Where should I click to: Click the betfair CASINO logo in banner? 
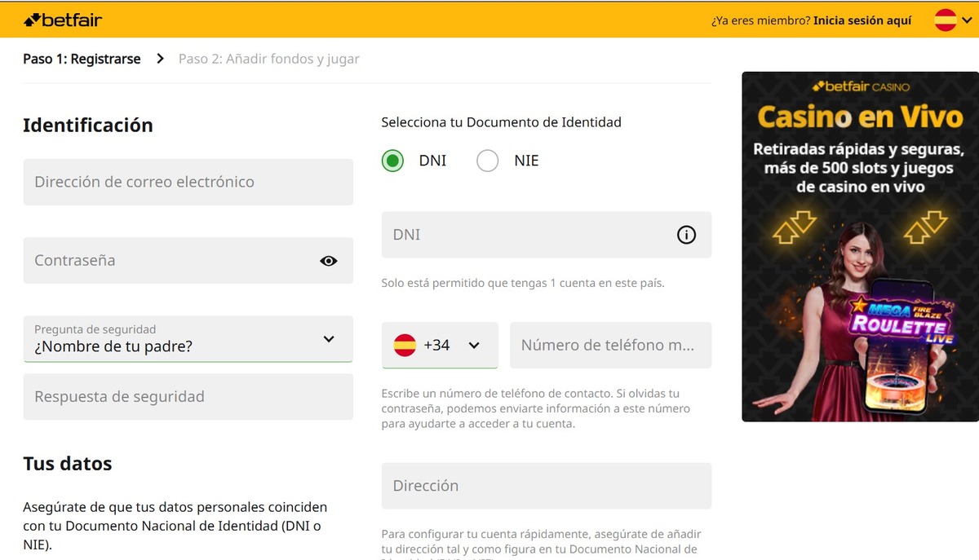[x=861, y=86]
